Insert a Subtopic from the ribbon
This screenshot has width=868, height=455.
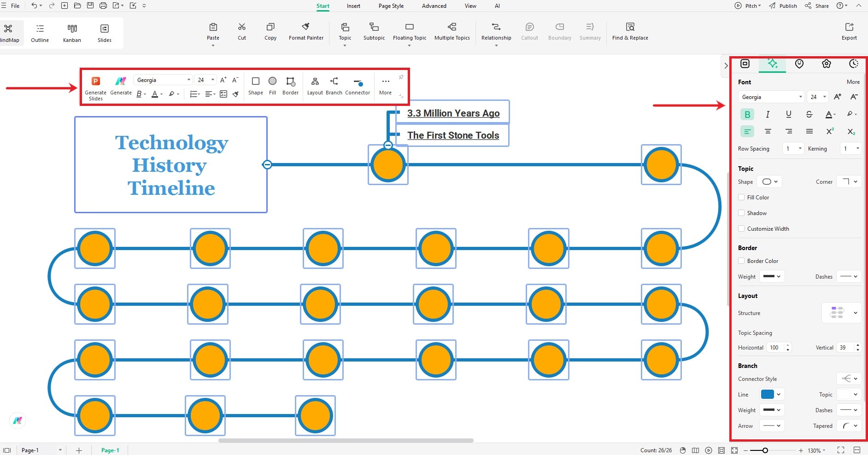pos(374,31)
